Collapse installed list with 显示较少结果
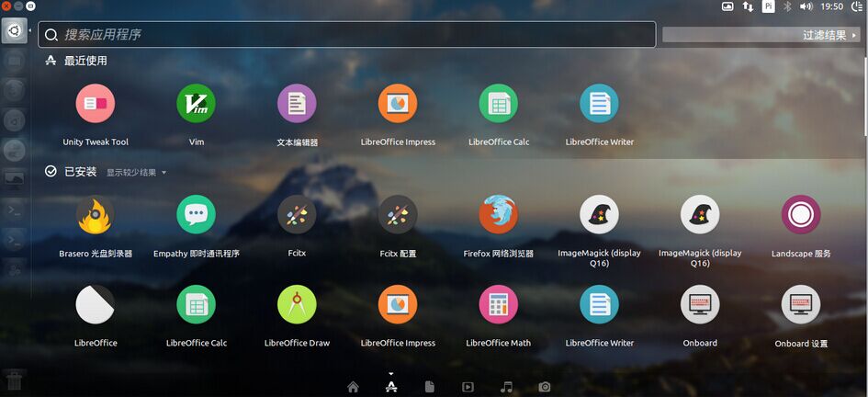 coord(136,172)
